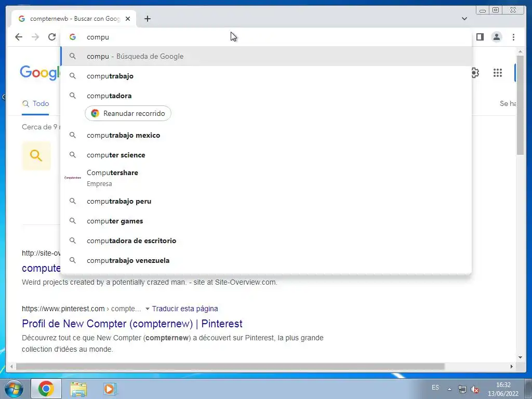Click the search icon beside 'computer science'
Image resolution: width=532 pixels, height=399 pixels.
click(x=73, y=155)
